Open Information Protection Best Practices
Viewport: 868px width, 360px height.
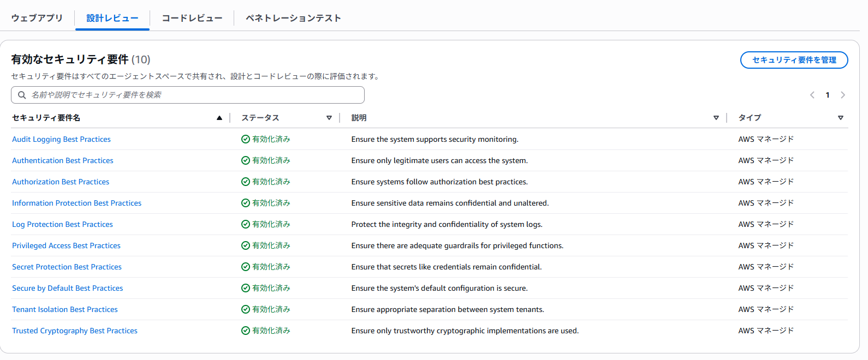pyautogui.click(x=76, y=203)
